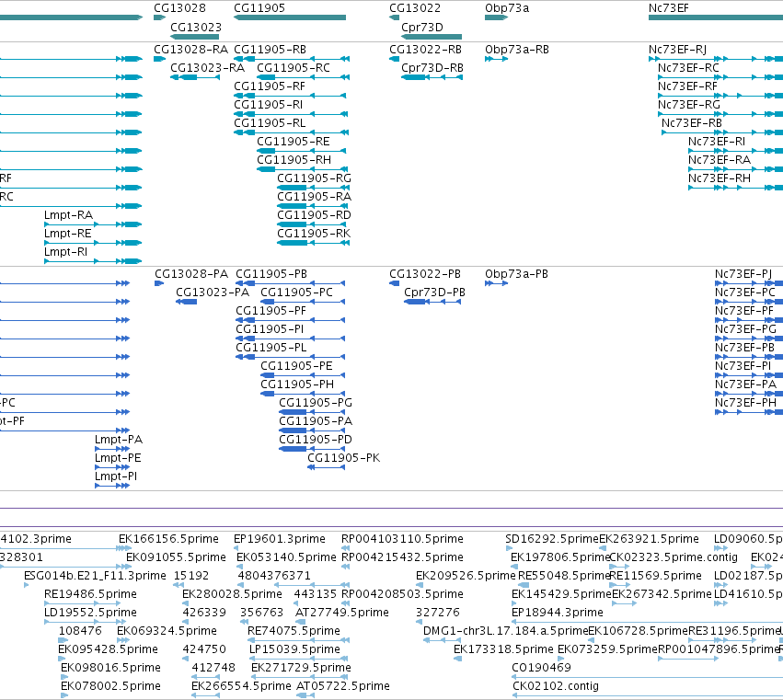
Task: Click transcript CG11905-RC
Action: click(x=294, y=68)
